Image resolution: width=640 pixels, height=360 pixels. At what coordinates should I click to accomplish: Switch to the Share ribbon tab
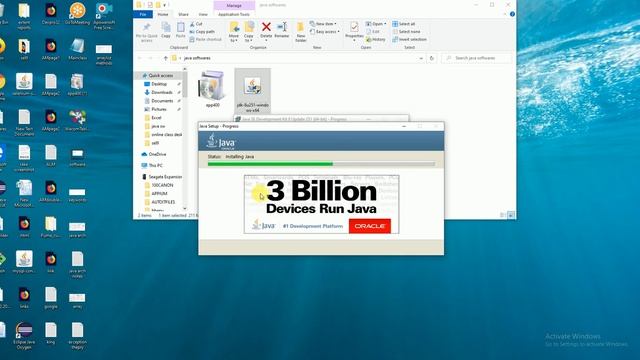pos(183,14)
